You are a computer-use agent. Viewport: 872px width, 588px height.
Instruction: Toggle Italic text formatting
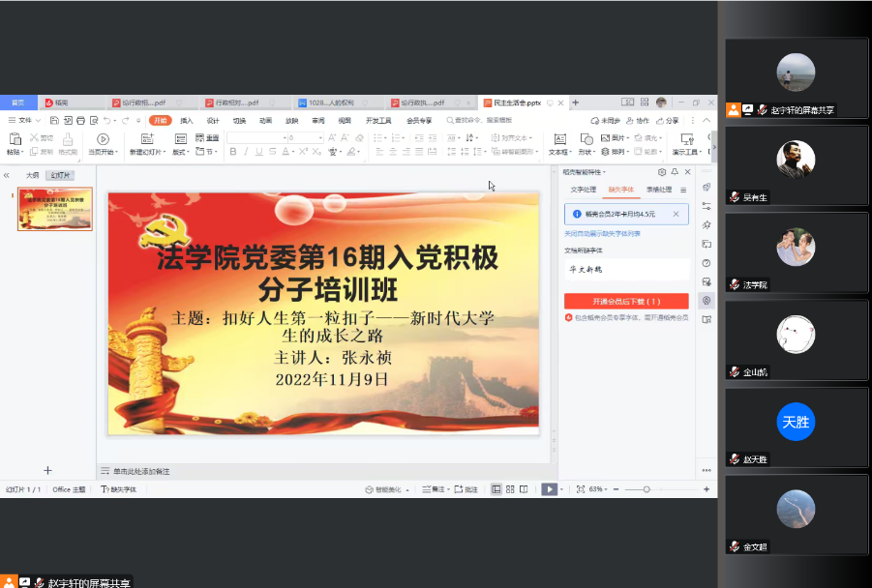tap(246, 152)
